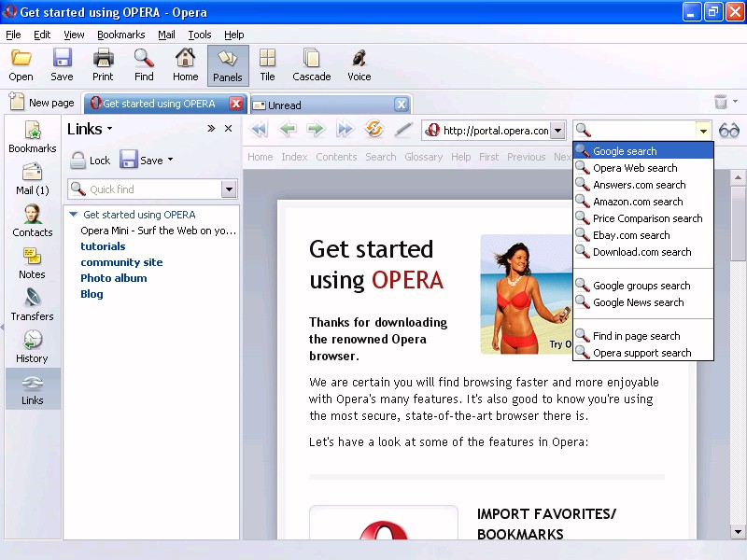Image resolution: width=747 pixels, height=560 pixels.
Task: Show the History panel
Action: 33,346
